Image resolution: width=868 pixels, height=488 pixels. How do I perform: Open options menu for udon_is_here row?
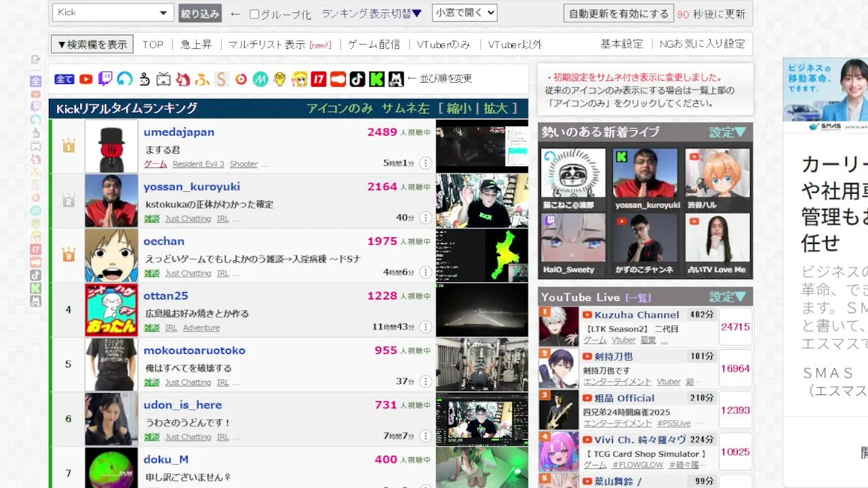point(425,436)
